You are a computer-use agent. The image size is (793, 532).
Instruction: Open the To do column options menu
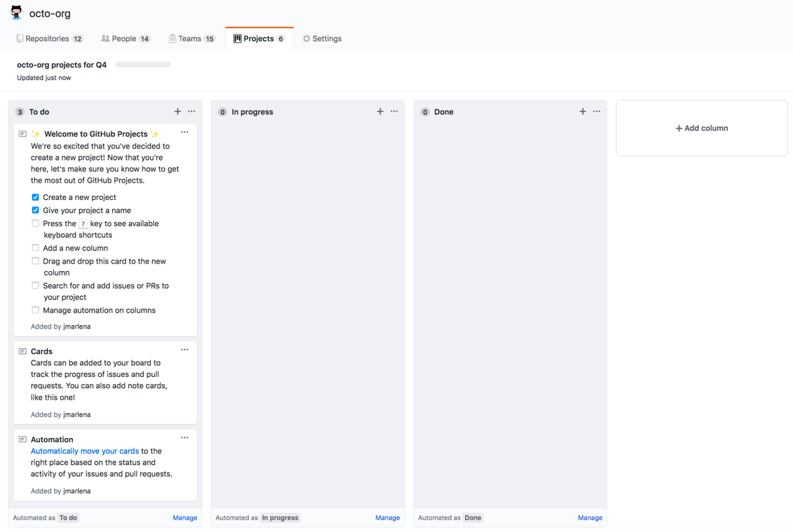[x=192, y=111]
